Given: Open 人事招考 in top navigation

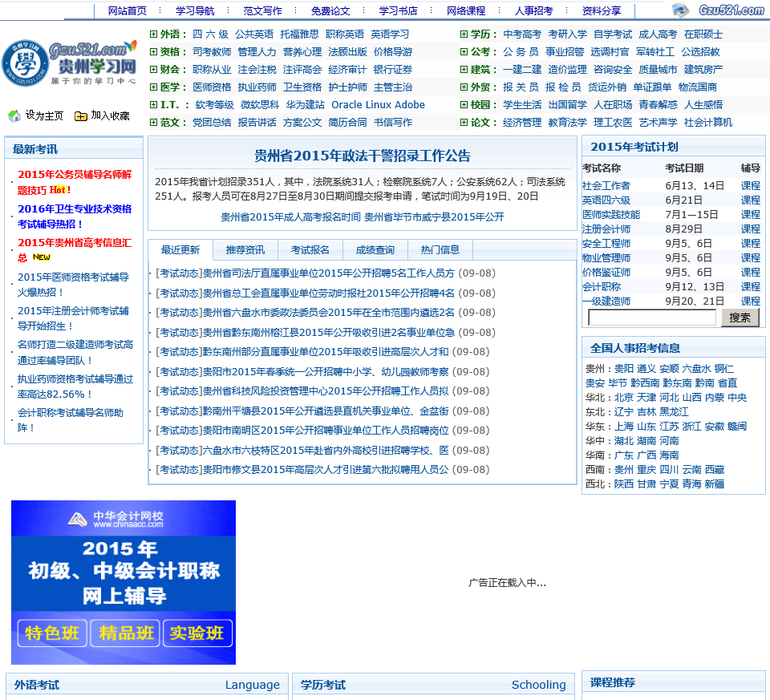Looking at the screenshot, I should (534, 10).
